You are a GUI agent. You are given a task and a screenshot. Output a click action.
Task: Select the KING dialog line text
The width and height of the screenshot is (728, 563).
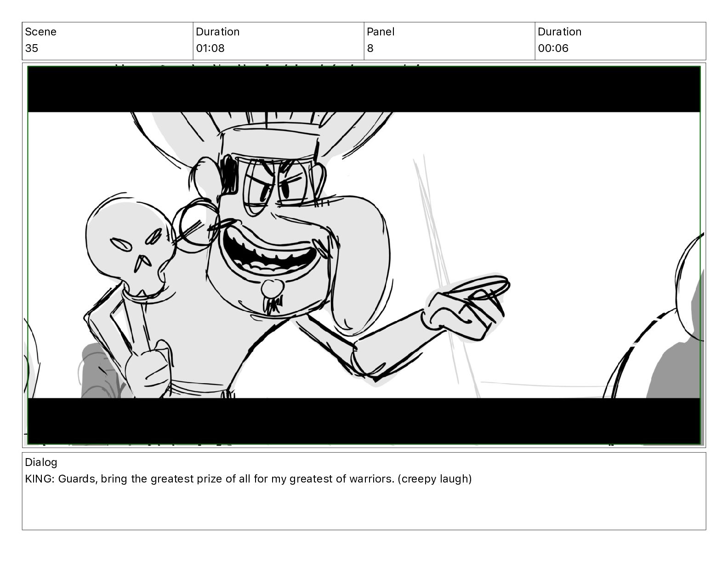[x=248, y=479]
